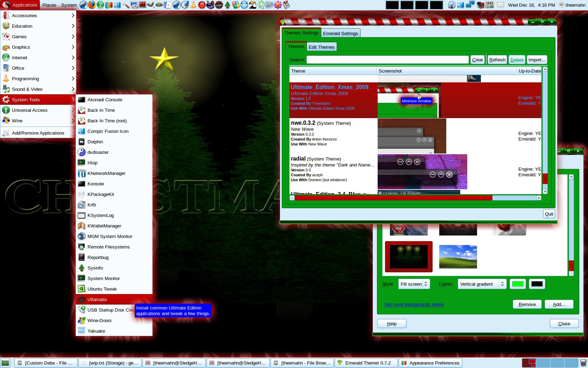Select Add/Remove Applications menu entry
Screen dimensions: 588x368
pos(38,133)
